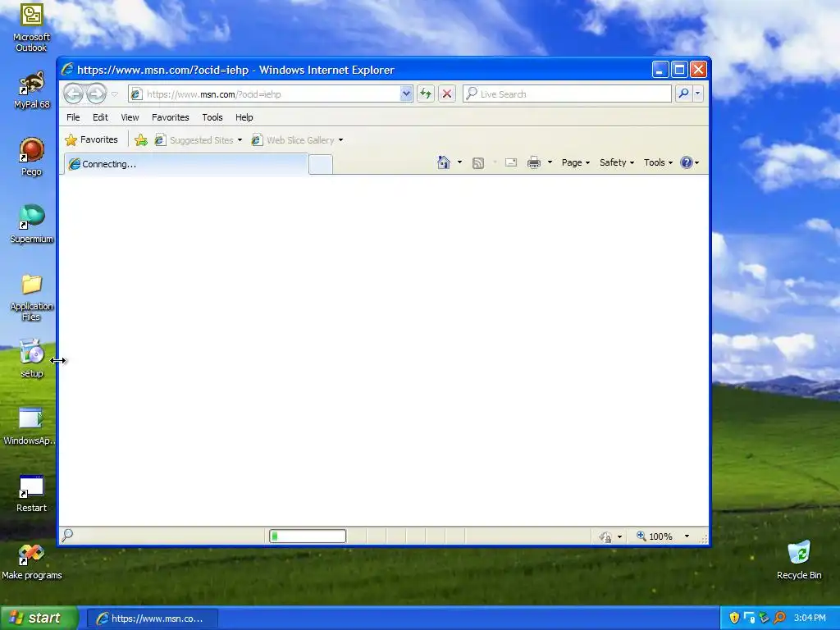Stop loading with the red X icon
The image size is (840, 630).
447,94
